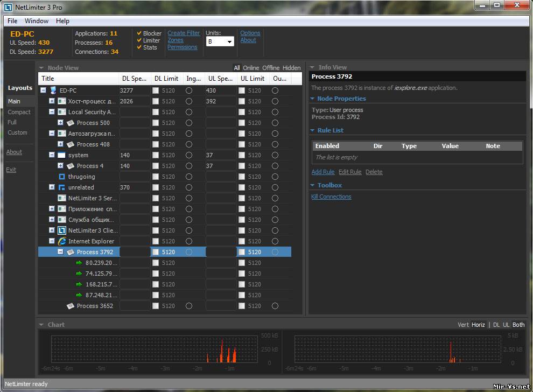Click the green arrow beside 74.125.79
The width and height of the screenshot is (533, 392).
pyautogui.click(x=79, y=274)
